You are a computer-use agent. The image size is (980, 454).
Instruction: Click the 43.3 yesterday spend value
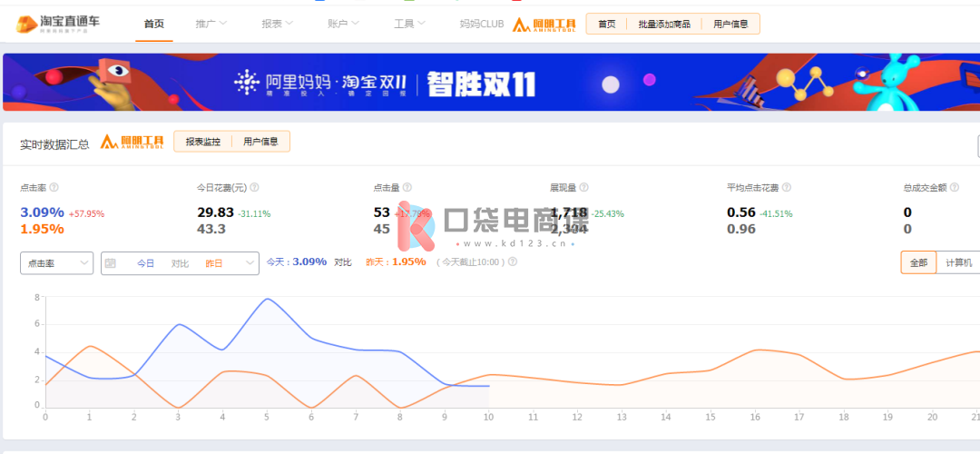(x=211, y=229)
